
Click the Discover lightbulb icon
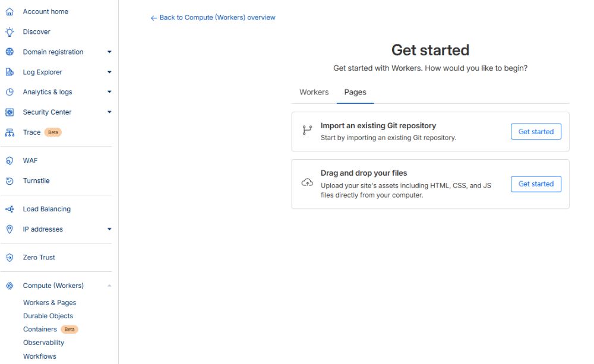[x=10, y=31]
